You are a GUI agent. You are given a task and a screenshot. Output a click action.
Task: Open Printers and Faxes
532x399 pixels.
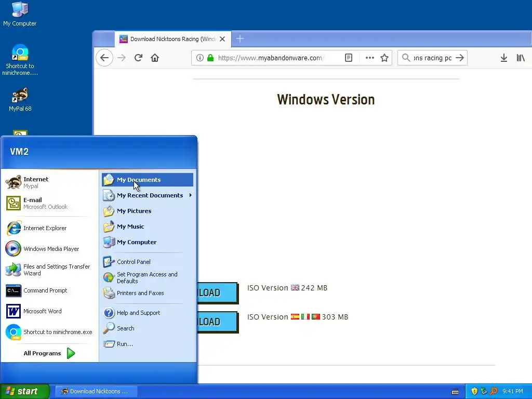tap(148, 293)
